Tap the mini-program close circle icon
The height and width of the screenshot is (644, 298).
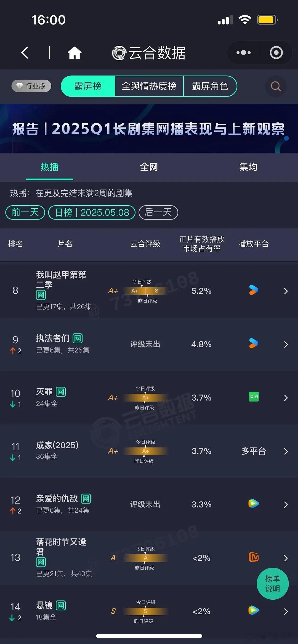tap(276, 53)
